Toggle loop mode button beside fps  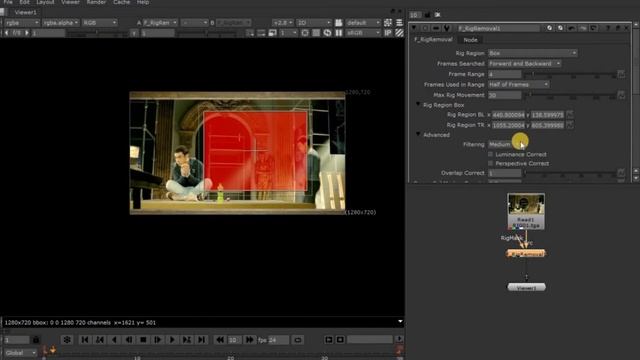pyautogui.click(x=298, y=340)
